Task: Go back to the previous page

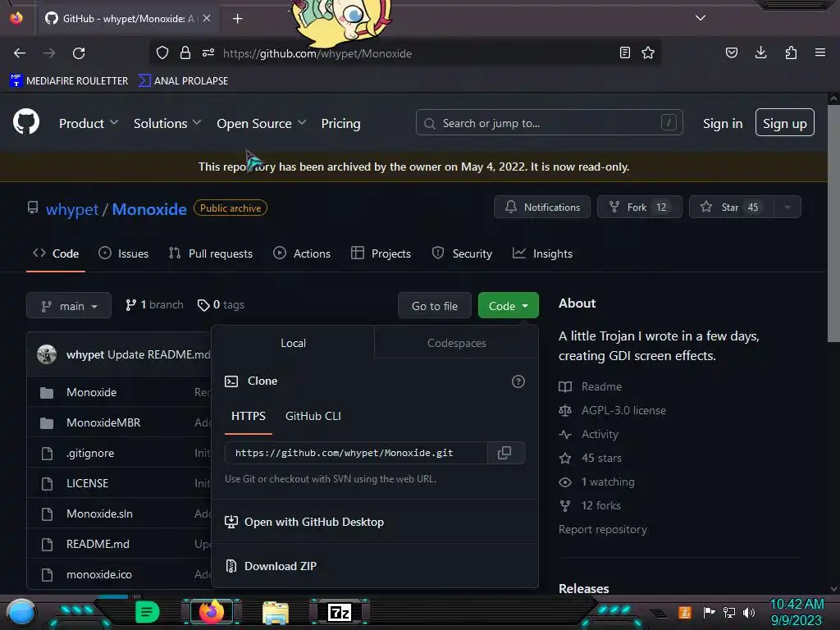Action: [x=20, y=53]
